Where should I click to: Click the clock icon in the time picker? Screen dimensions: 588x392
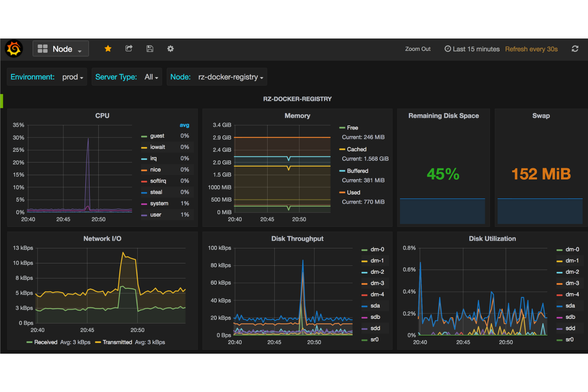click(x=447, y=48)
